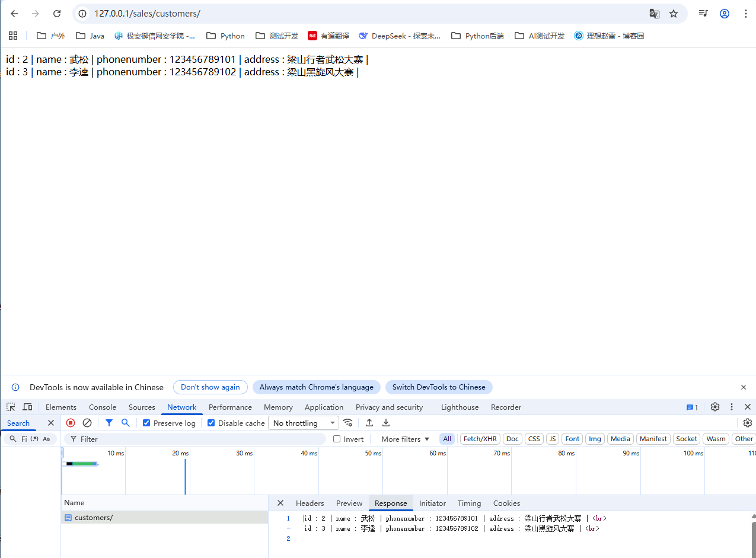Toggle match case Aa search option

(x=46, y=439)
